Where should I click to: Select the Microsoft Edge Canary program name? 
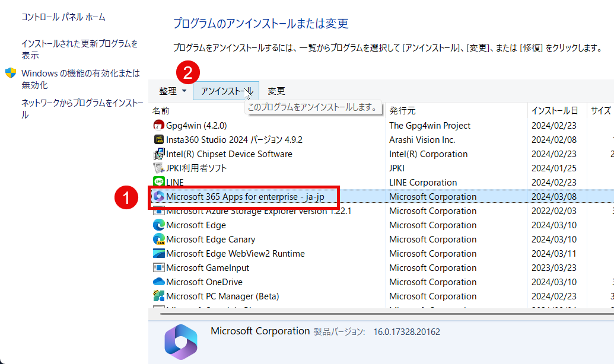click(211, 239)
